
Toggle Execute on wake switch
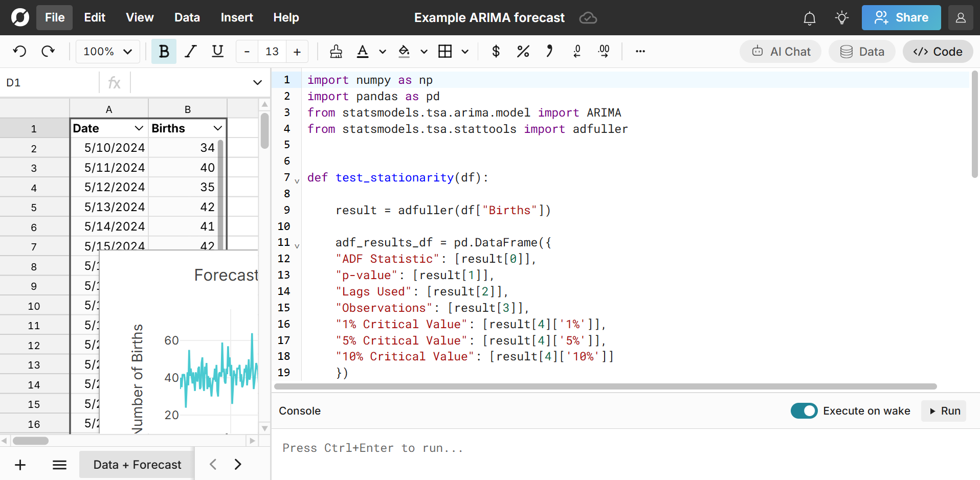click(x=804, y=411)
